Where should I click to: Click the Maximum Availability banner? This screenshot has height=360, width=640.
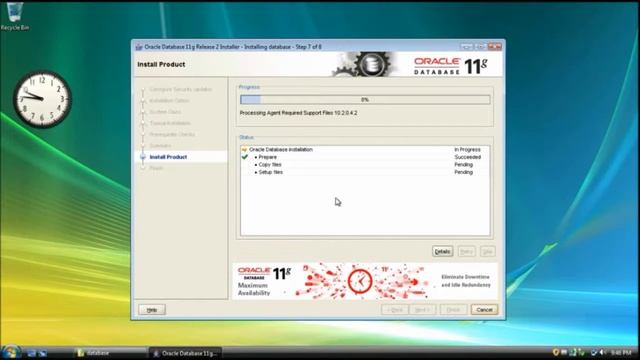tap(365, 281)
